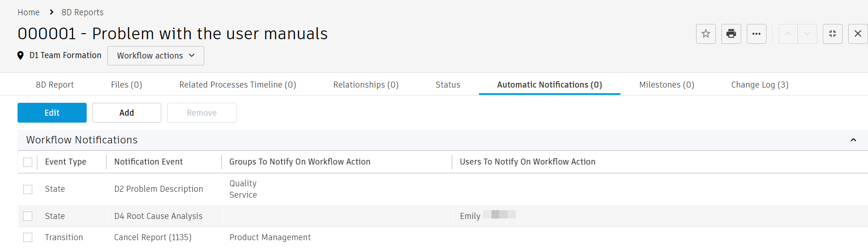Check the D2 Problem Description row
The width and height of the screenshot is (868, 248).
pyautogui.click(x=28, y=189)
